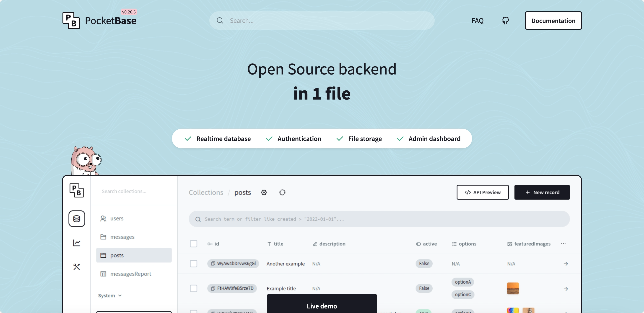This screenshot has height=313, width=644.
Task: Sort by the active column header
Action: pyautogui.click(x=426, y=244)
